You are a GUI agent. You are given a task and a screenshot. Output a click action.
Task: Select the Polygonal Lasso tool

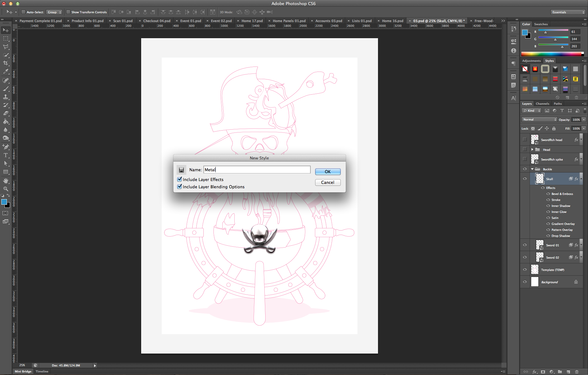pos(6,47)
